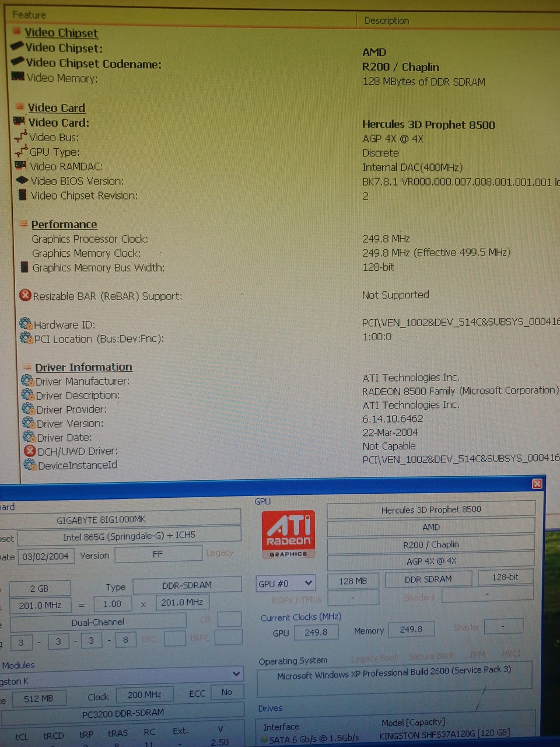Click the Hercules 3D Prophet 8500 summary field
This screenshot has width=560, height=747.
point(431,509)
